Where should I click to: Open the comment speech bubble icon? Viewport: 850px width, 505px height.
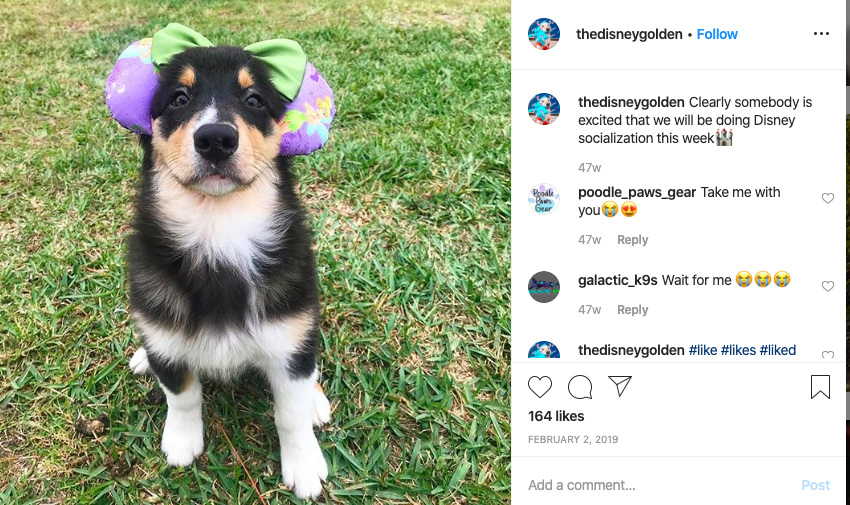[x=579, y=387]
